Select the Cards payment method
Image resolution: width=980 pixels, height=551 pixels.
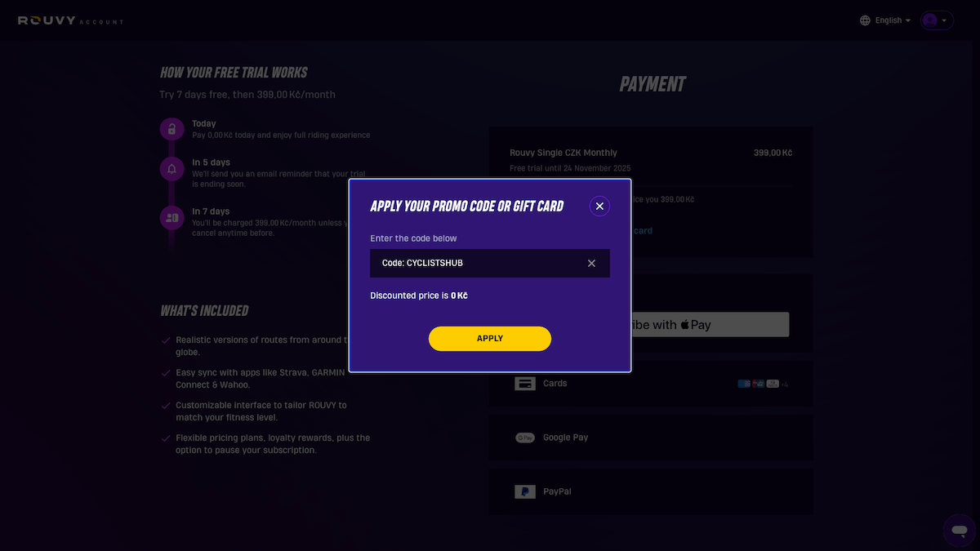pyautogui.click(x=650, y=383)
